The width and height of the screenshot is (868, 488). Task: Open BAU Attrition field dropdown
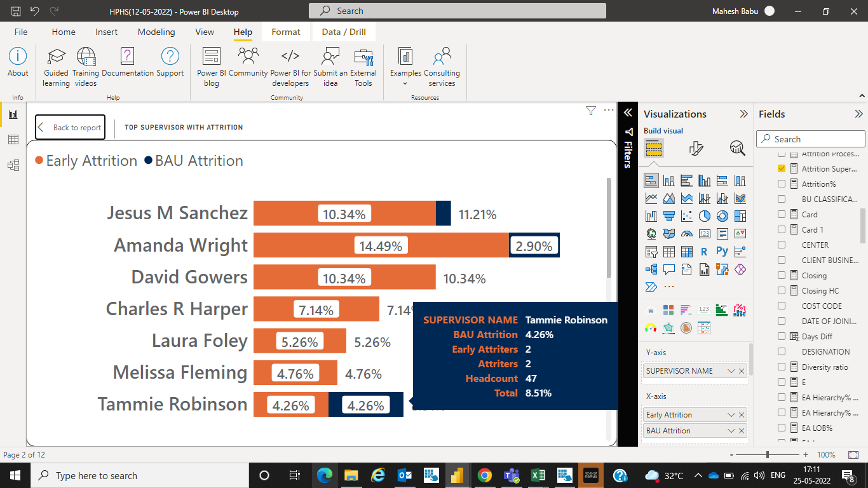click(x=731, y=431)
